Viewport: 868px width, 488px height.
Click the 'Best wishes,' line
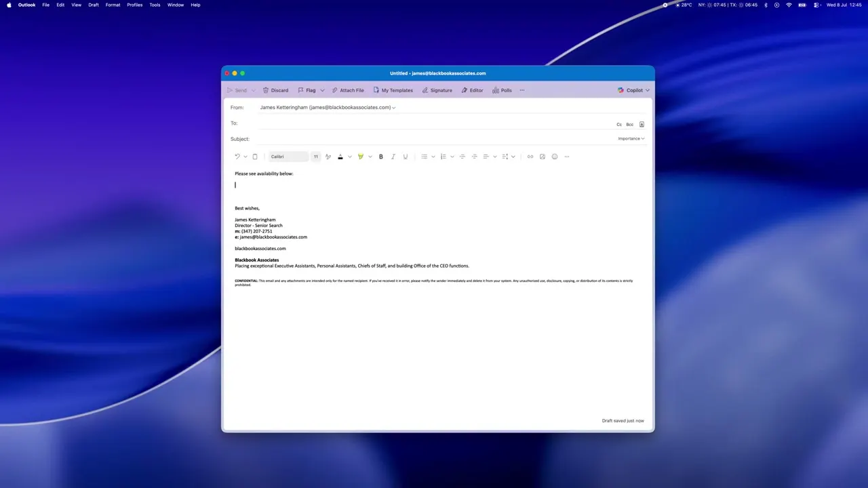[x=247, y=208]
